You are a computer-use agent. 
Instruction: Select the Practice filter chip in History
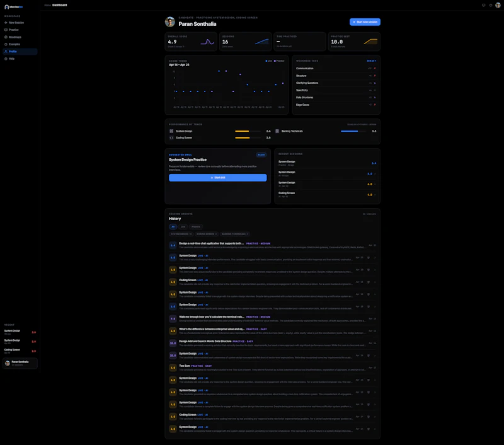click(196, 227)
